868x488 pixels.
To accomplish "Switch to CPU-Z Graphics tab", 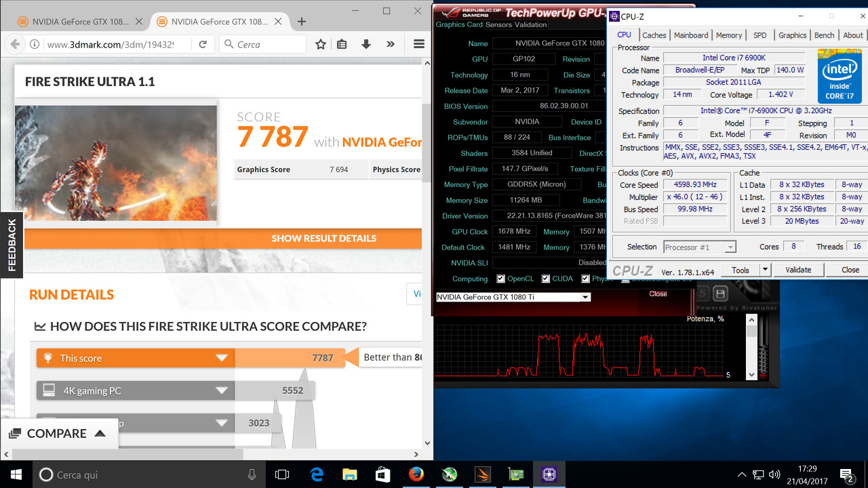I will click(792, 35).
